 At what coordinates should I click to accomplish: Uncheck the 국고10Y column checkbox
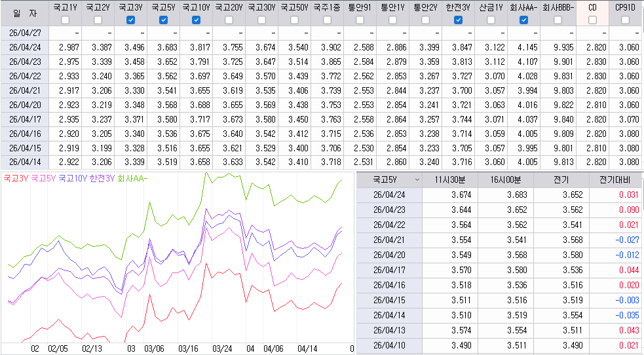[196, 20]
